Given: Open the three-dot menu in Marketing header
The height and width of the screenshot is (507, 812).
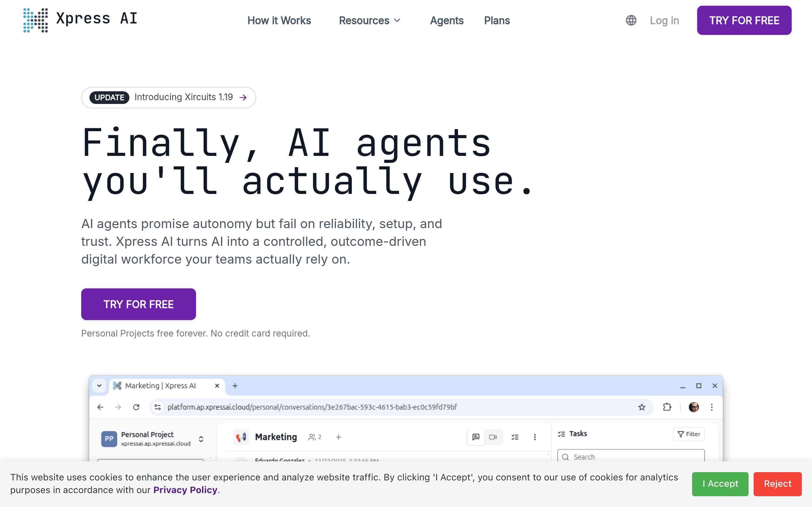Looking at the screenshot, I should point(535,437).
